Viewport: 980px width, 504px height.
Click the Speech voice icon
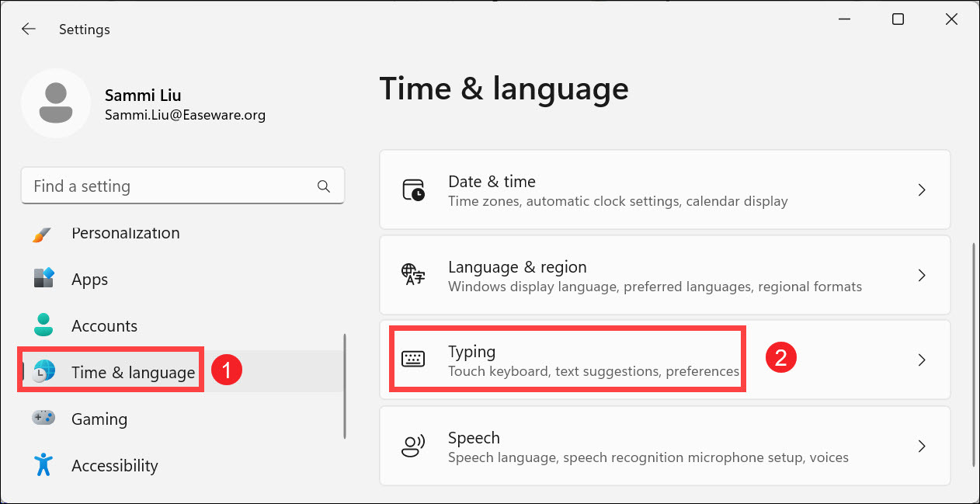point(413,446)
